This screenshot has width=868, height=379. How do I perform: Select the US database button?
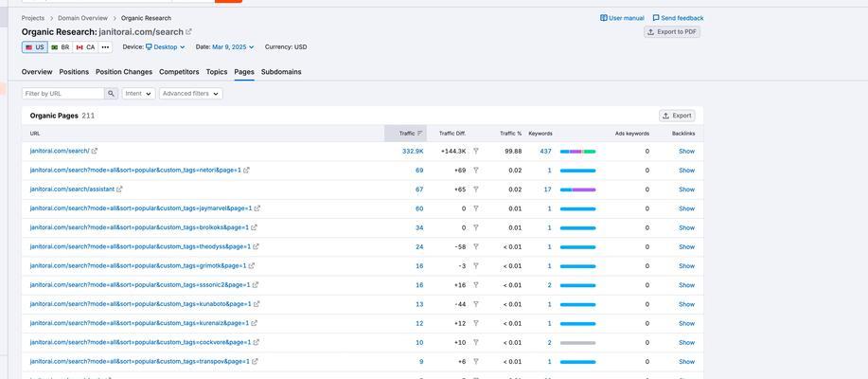pyautogui.click(x=35, y=47)
